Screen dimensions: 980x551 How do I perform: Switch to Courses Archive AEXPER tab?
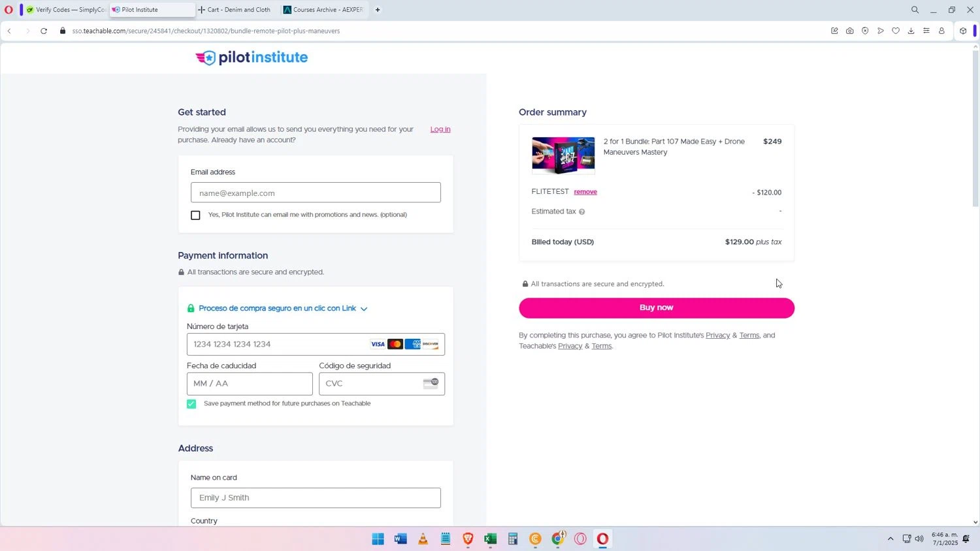[x=324, y=10]
